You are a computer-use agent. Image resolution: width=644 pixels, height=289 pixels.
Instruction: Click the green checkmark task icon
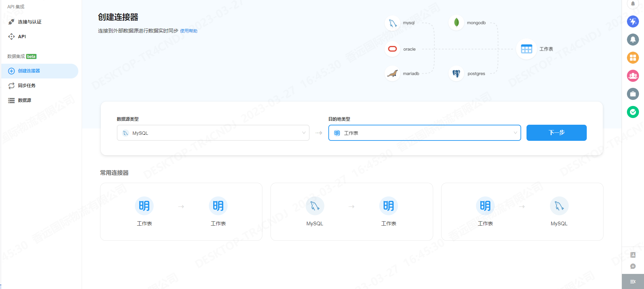[633, 112]
